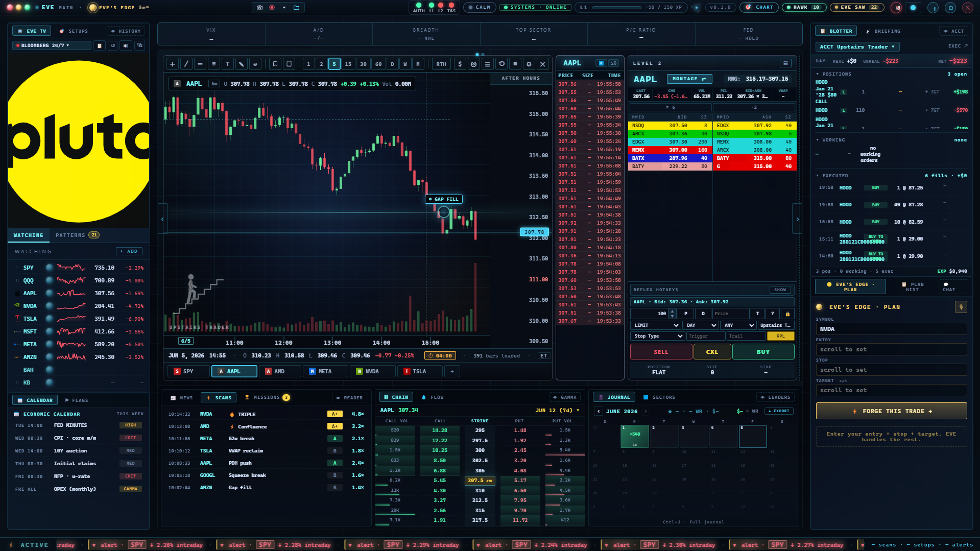Select the 60 minute timeframe
The image size is (980, 551).
(x=378, y=64)
